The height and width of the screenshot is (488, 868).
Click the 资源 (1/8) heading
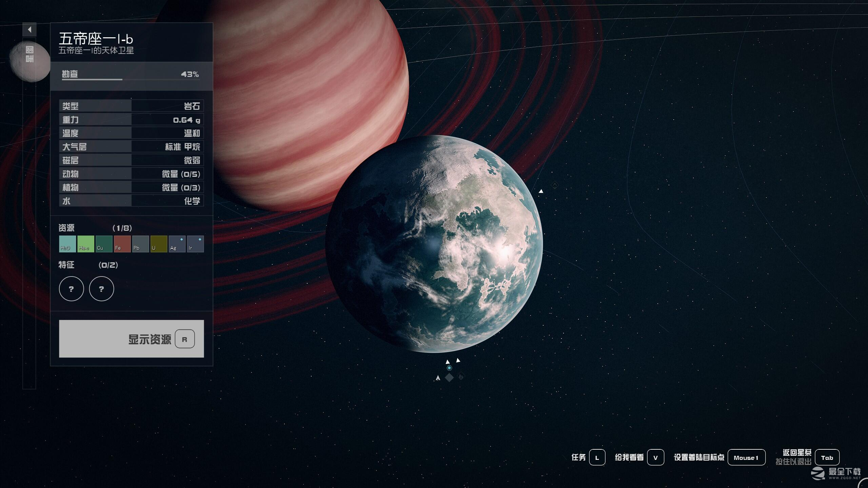tap(95, 228)
